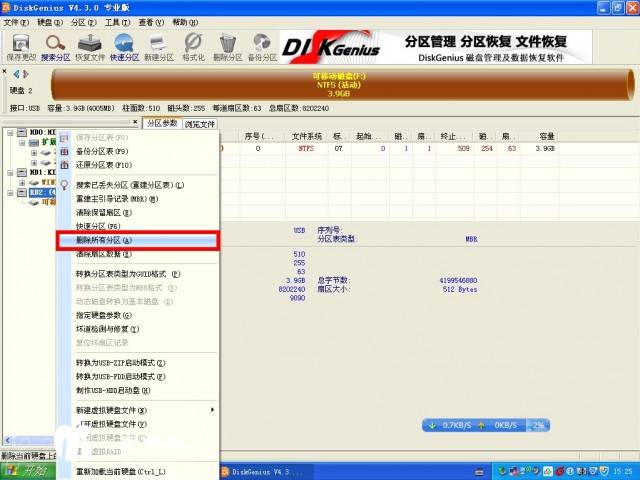Choose 备份分区表 (F9) from the context menu
Viewport: 640px width, 480px height.
pyautogui.click(x=102, y=151)
